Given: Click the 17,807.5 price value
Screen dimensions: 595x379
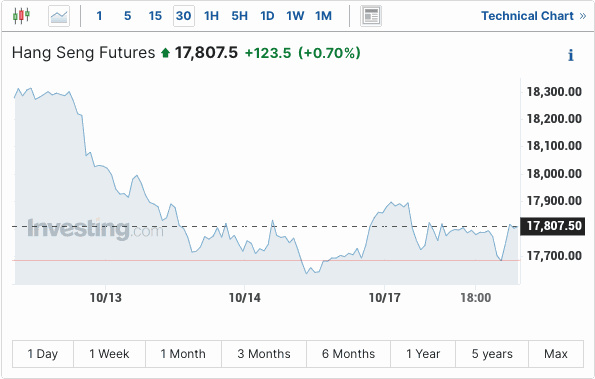Looking at the screenshot, I should pos(206,53).
